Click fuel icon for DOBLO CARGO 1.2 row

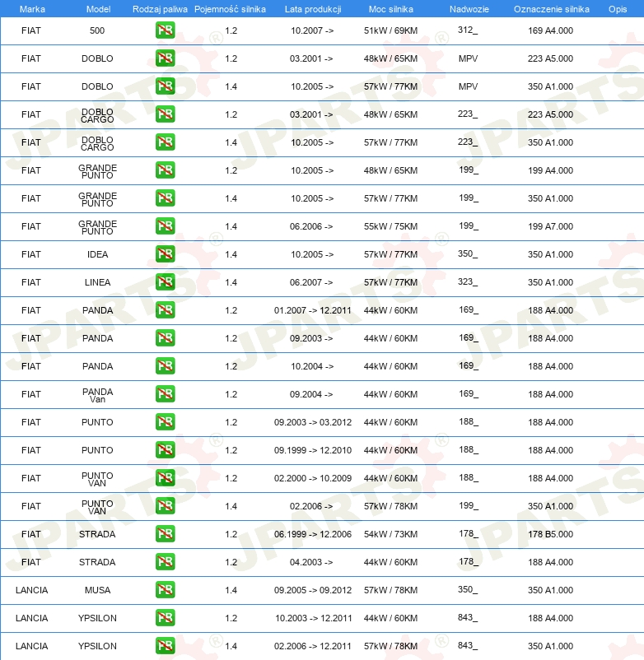coord(165,114)
